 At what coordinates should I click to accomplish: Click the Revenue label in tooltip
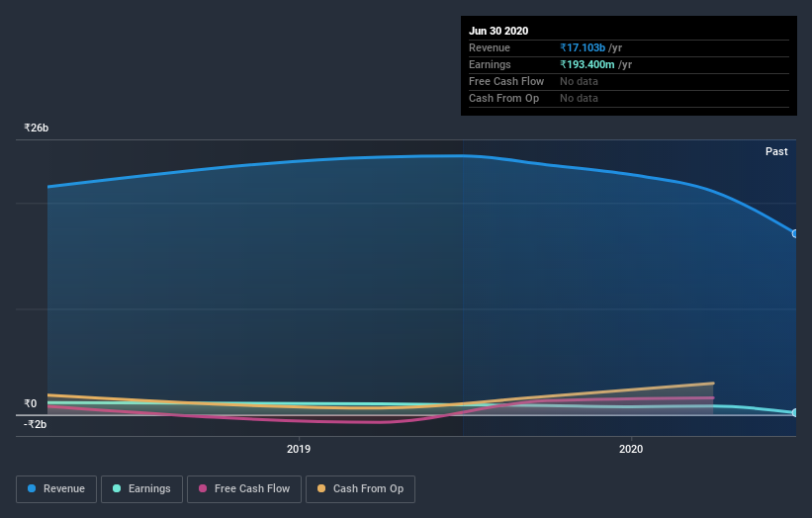(x=490, y=47)
